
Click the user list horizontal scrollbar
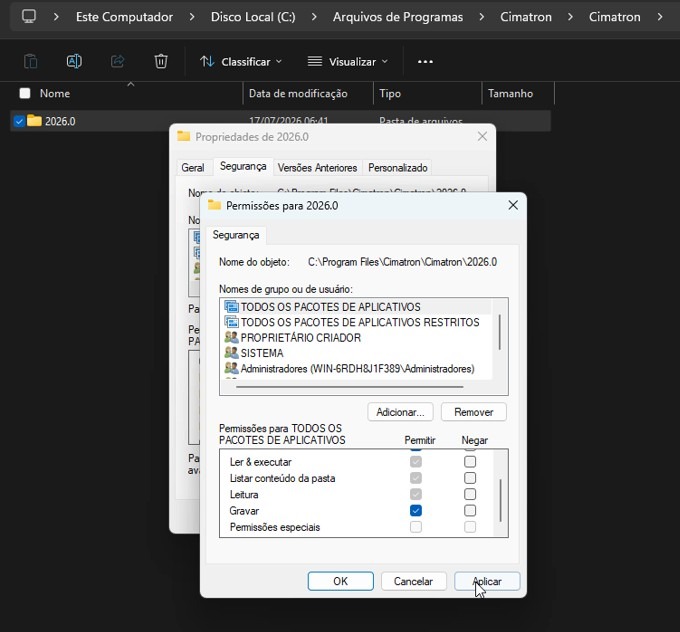click(350, 386)
